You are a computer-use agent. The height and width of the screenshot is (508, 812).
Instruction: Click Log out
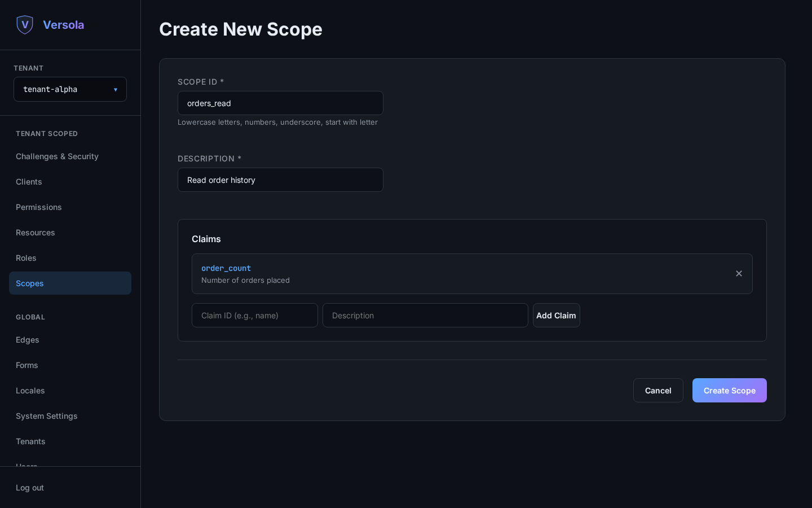coord(30,488)
